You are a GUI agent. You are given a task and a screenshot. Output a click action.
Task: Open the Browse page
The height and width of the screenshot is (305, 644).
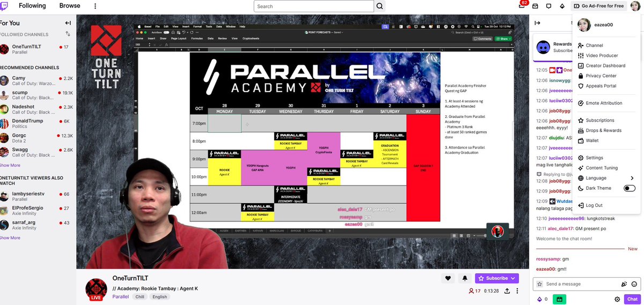(70, 6)
